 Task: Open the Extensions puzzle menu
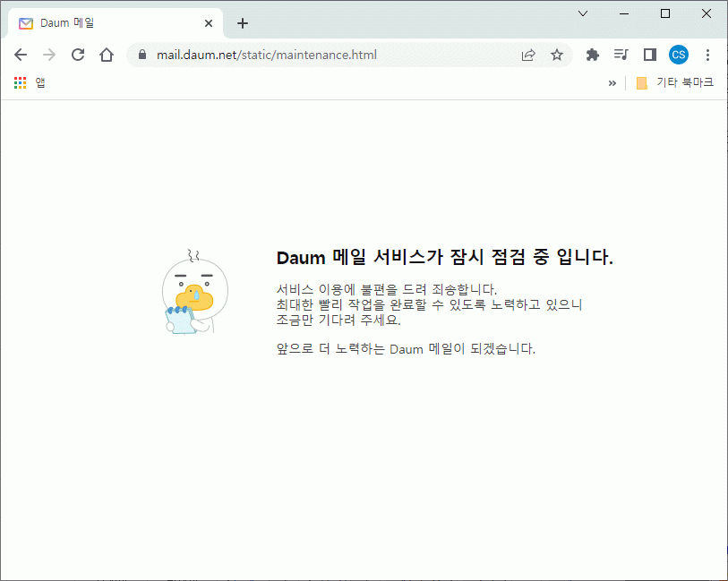[593, 55]
